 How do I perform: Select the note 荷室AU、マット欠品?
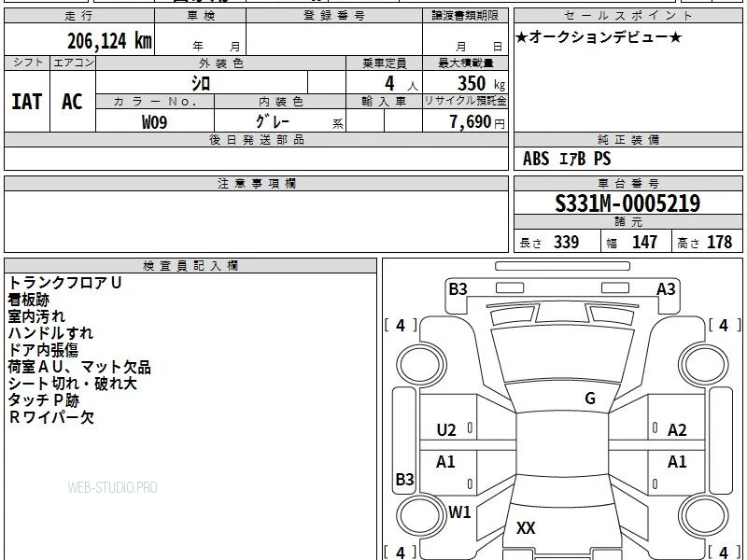coord(79,367)
